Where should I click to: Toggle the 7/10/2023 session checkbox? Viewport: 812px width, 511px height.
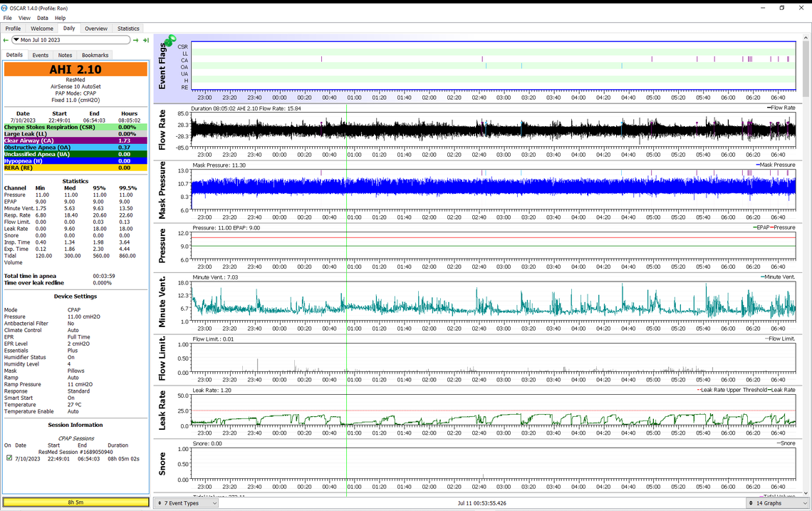(9, 458)
